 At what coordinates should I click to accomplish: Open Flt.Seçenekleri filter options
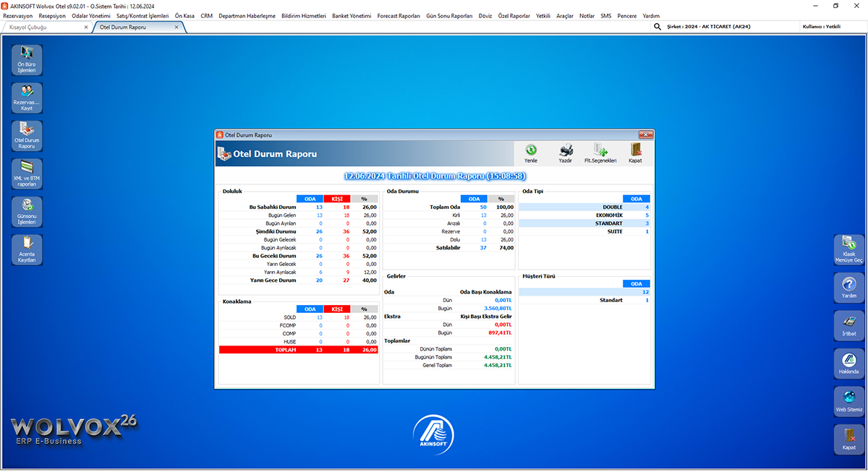pos(600,153)
